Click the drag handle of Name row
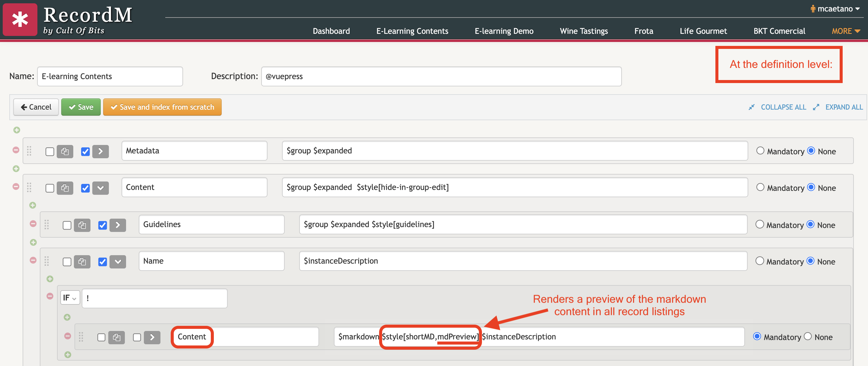The image size is (868, 366). pyautogui.click(x=47, y=261)
